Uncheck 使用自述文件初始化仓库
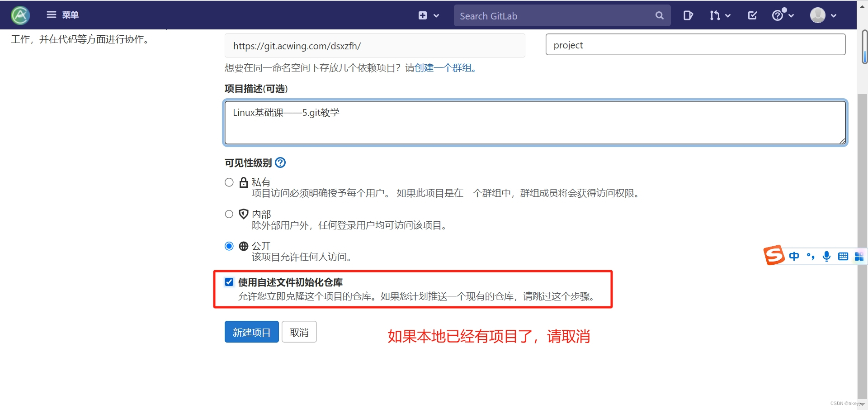This screenshot has width=868, height=410. click(x=229, y=281)
